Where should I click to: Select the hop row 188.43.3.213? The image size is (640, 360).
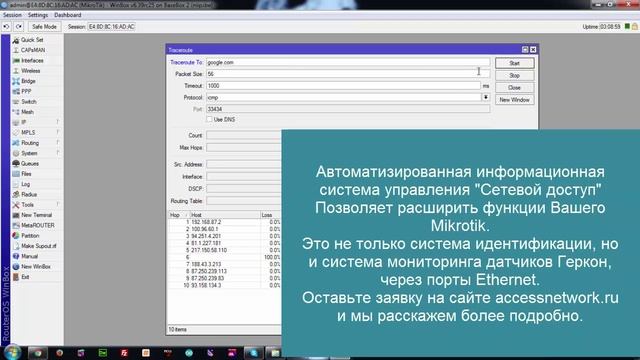(224, 264)
